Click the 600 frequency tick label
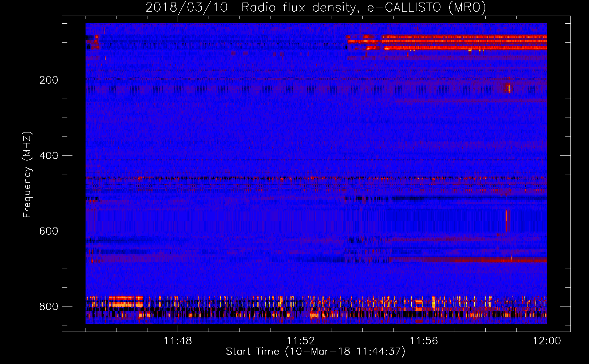The image size is (589, 364). (49, 231)
